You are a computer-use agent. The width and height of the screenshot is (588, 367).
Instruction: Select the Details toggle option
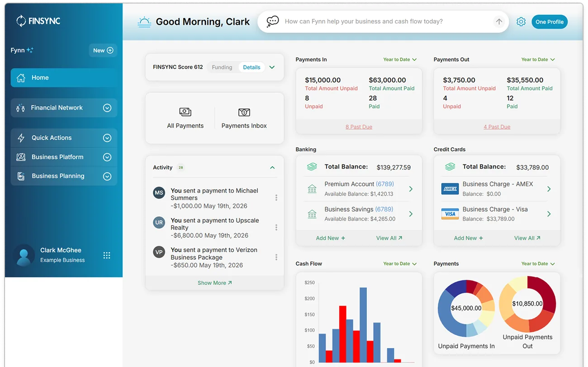pos(251,67)
